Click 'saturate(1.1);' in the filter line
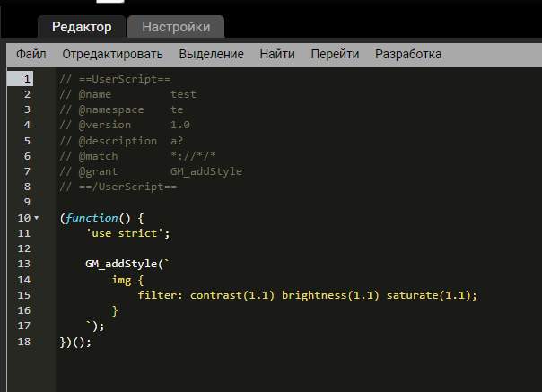The width and height of the screenshot is (542, 392). click(432, 295)
